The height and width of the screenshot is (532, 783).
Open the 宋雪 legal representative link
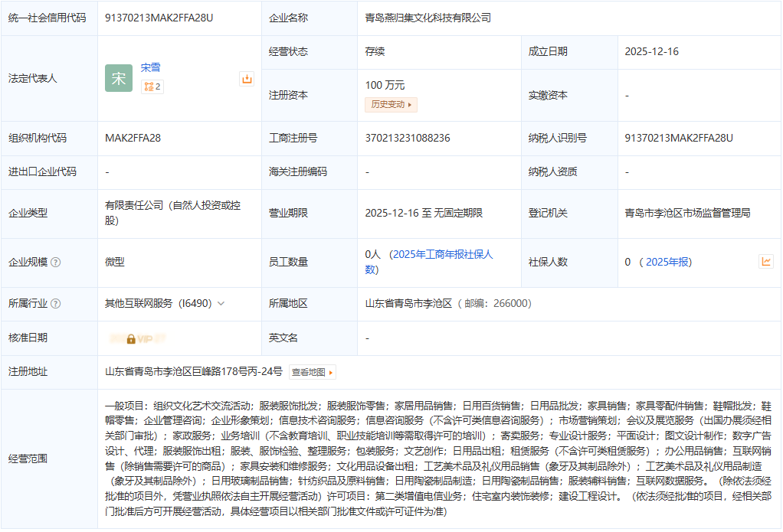click(x=150, y=67)
